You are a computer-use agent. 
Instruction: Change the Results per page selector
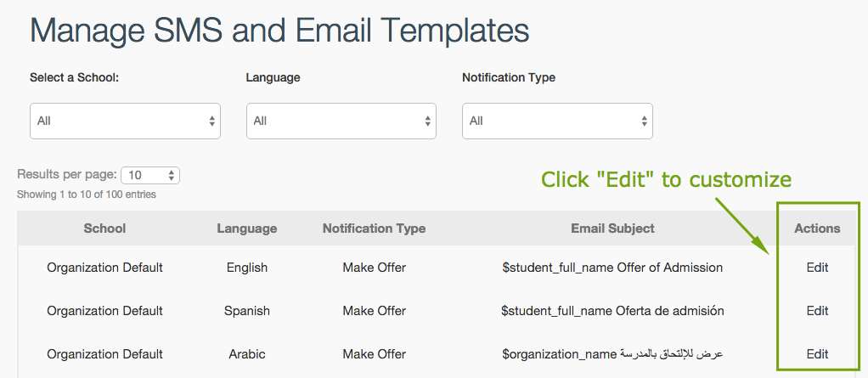150,176
